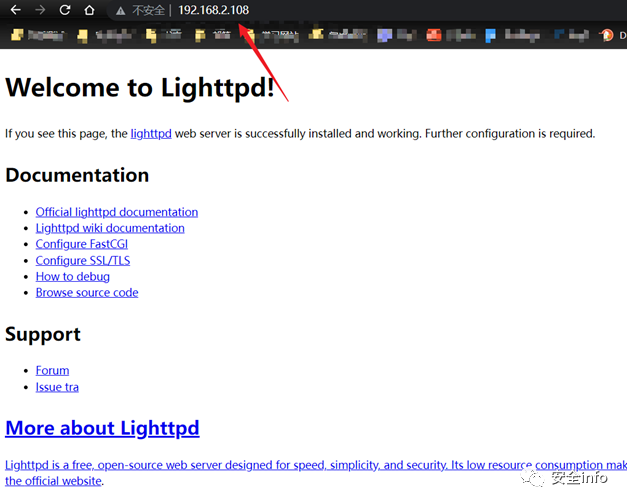627x504 pixels.
Task: Visit the Configure FastCGI link
Action: pyautogui.click(x=82, y=244)
